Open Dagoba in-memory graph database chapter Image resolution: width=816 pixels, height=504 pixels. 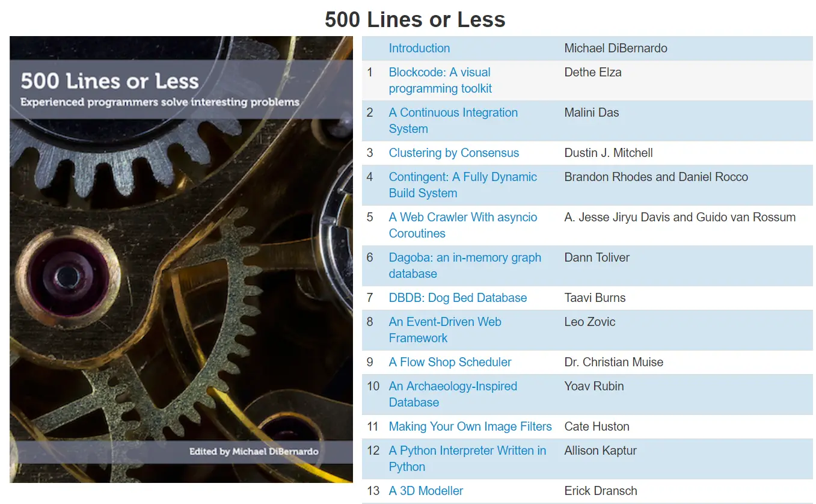point(465,266)
